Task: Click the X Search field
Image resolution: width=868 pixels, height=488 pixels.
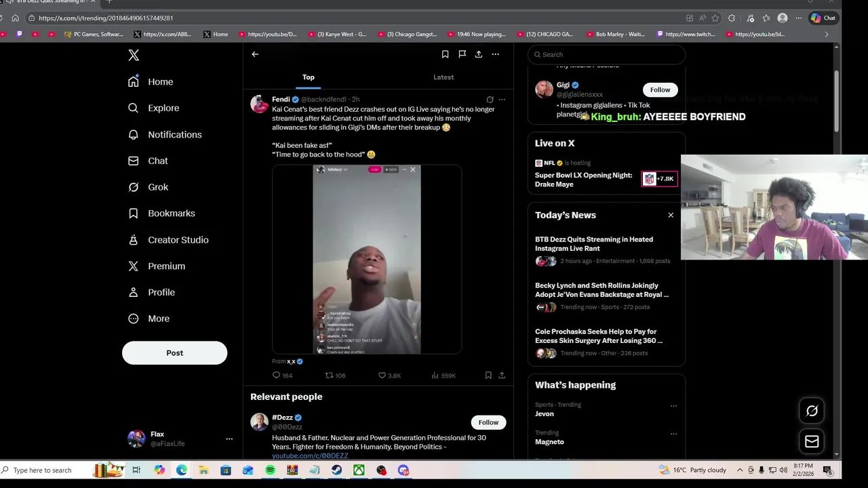Action: coord(607,55)
